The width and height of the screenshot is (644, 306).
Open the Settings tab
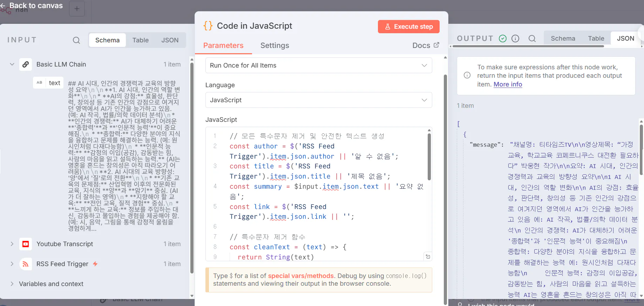pos(275,46)
